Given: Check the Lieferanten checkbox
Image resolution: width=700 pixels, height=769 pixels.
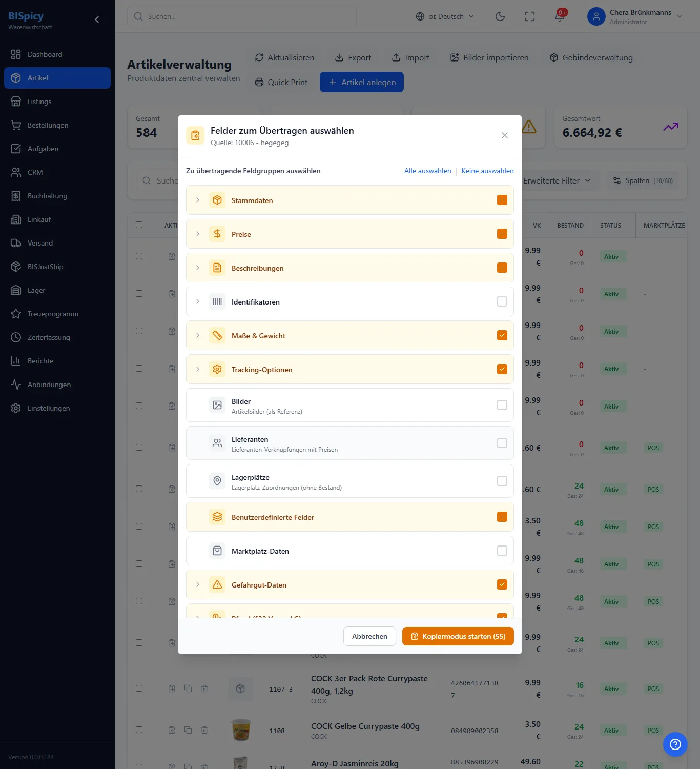Looking at the screenshot, I should click(502, 443).
